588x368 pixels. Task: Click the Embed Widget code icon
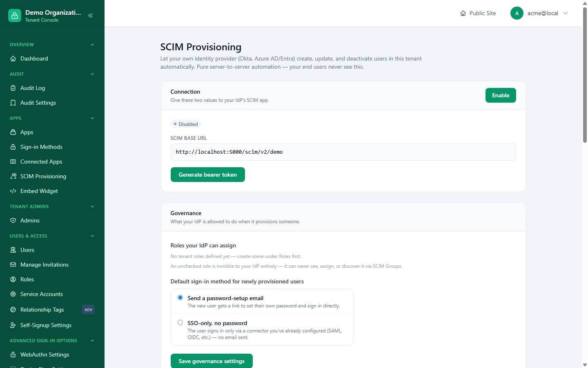click(13, 191)
